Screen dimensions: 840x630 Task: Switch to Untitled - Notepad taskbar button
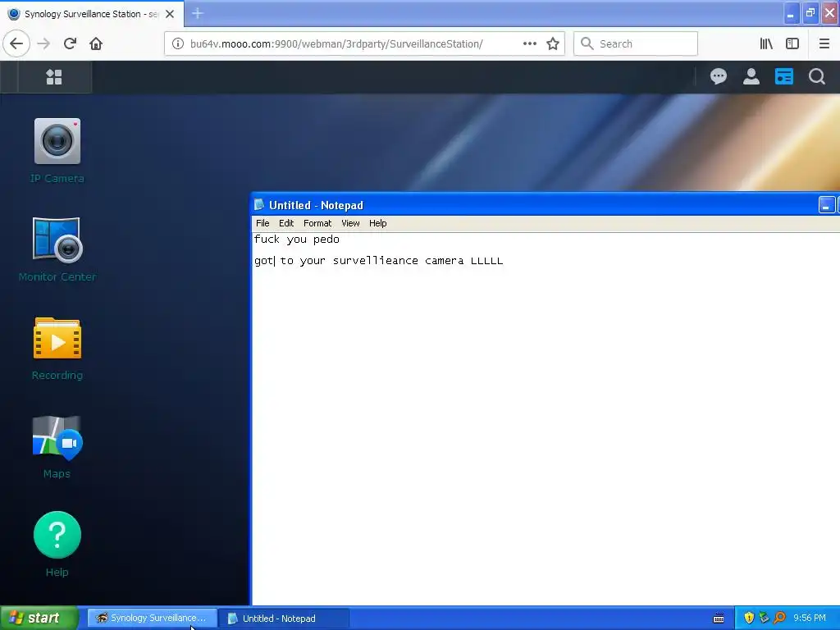tap(285, 619)
